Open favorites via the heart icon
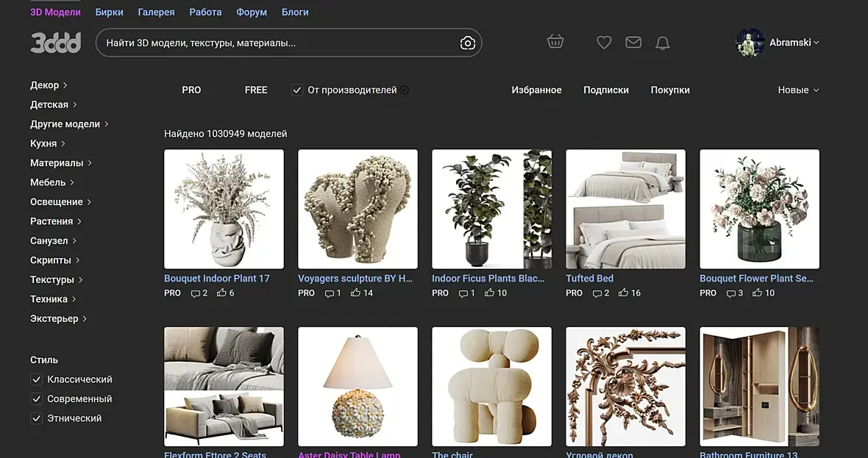Viewport: 868px width, 458px height. 604,43
